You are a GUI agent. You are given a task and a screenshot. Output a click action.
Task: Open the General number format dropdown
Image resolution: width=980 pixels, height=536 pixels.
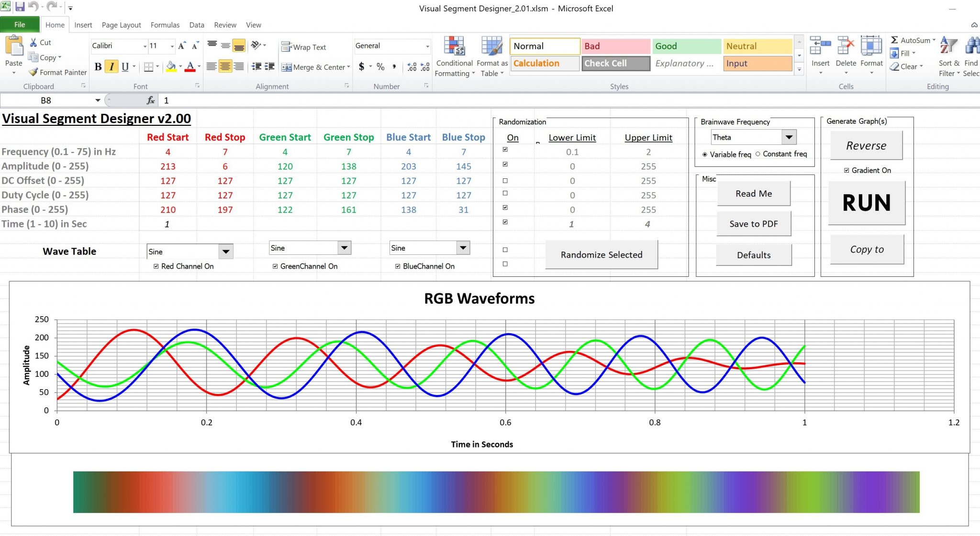427,46
